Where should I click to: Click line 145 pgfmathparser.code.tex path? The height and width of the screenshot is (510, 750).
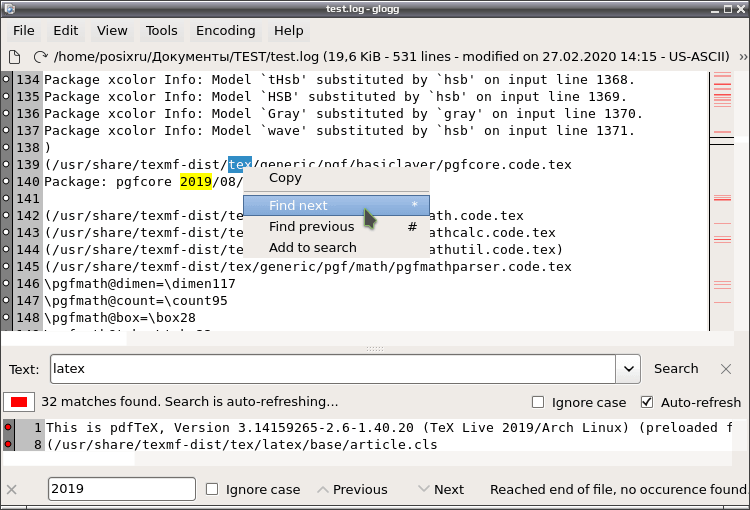click(x=308, y=266)
